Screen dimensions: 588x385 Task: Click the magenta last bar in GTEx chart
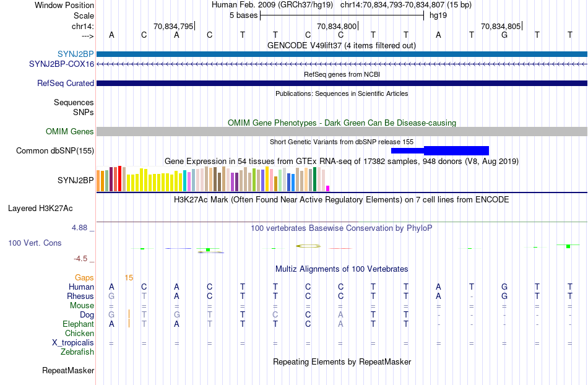pyautogui.click(x=328, y=189)
